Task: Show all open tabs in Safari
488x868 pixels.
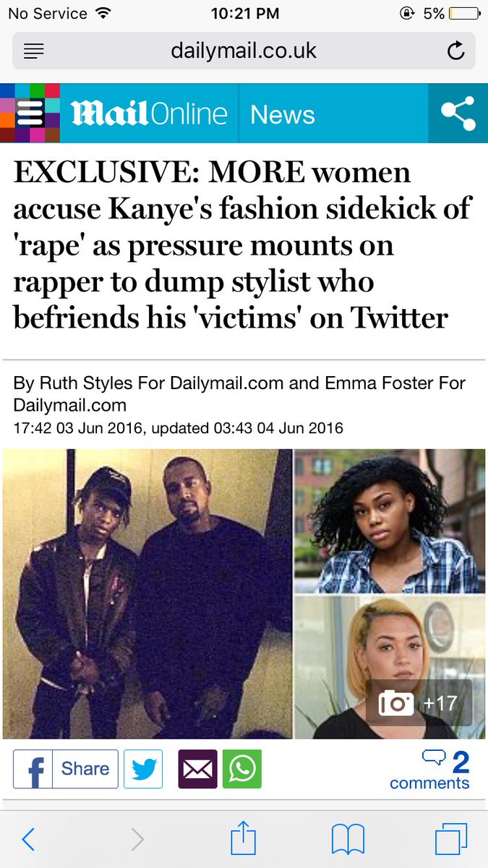Action: pos(451,840)
